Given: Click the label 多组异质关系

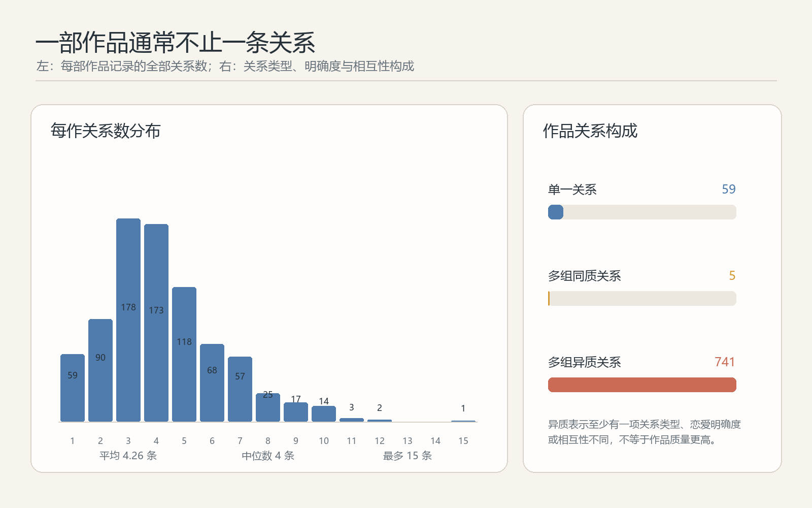Looking at the screenshot, I should (585, 362).
